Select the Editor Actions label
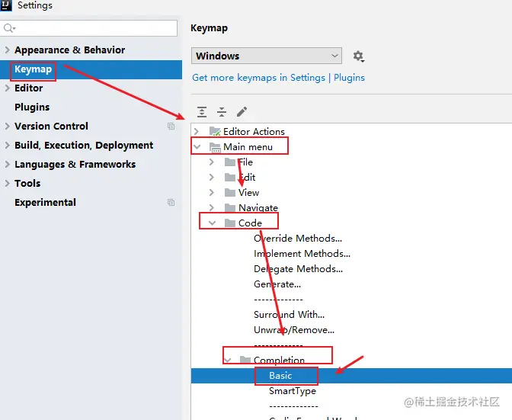 (x=254, y=131)
